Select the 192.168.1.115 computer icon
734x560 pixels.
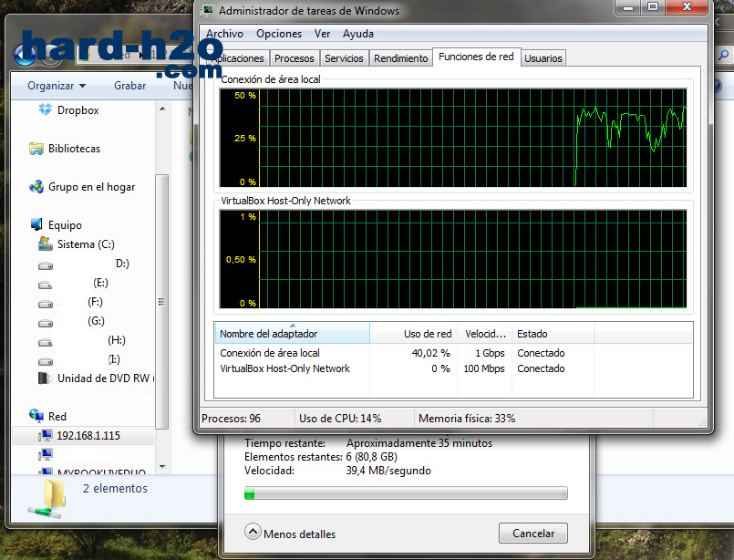(x=46, y=435)
